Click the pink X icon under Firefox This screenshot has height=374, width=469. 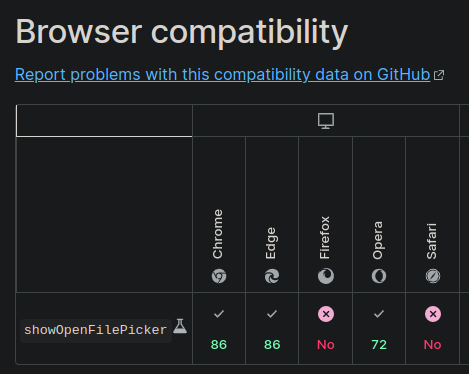[x=326, y=314]
